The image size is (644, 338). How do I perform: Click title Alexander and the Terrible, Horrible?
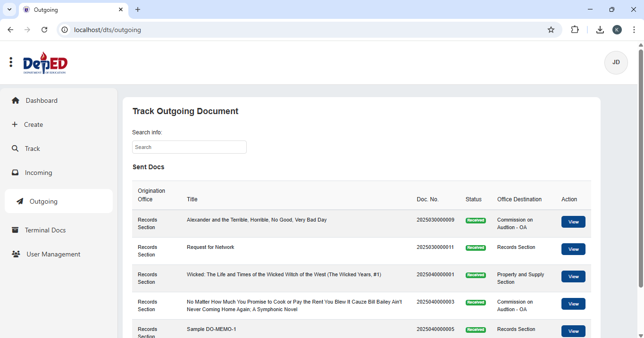tap(257, 220)
